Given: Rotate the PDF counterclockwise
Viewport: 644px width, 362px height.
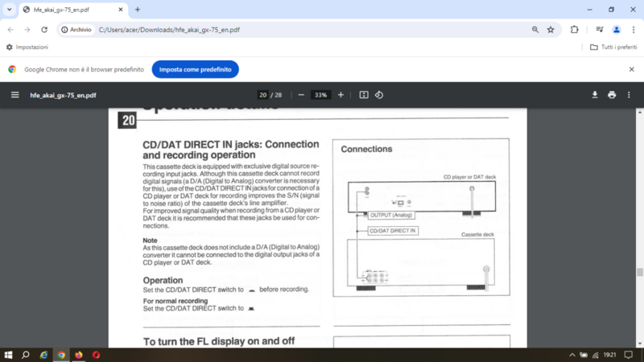Looking at the screenshot, I should [379, 95].
